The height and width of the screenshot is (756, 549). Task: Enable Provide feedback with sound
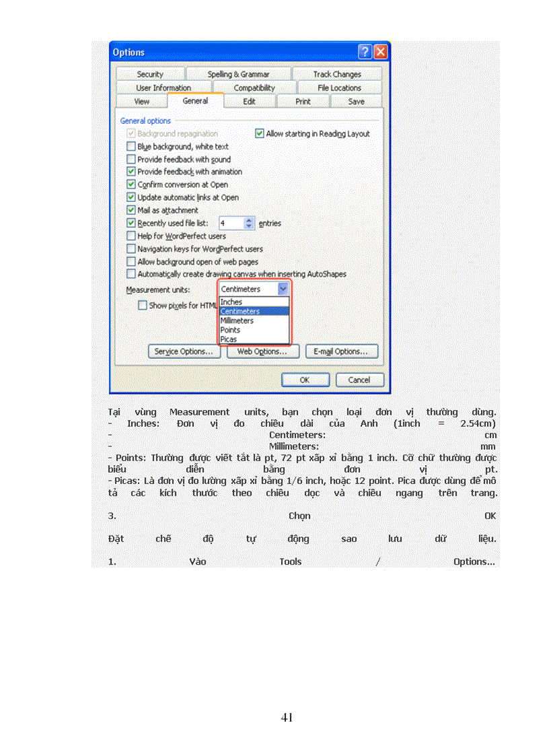pos(131,160)
